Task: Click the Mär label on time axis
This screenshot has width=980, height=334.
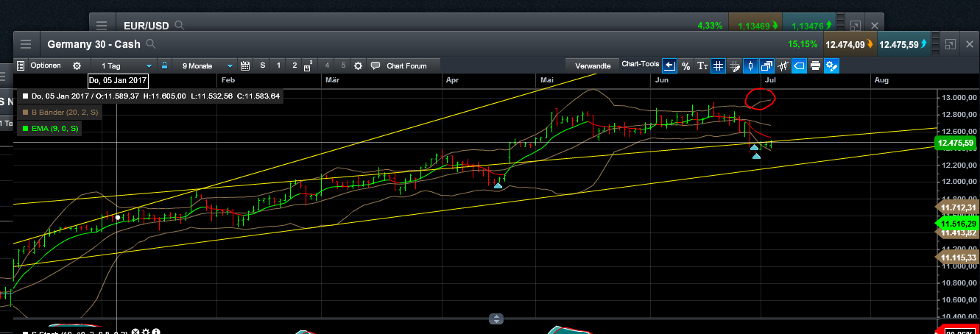Action: coord(331,79)
